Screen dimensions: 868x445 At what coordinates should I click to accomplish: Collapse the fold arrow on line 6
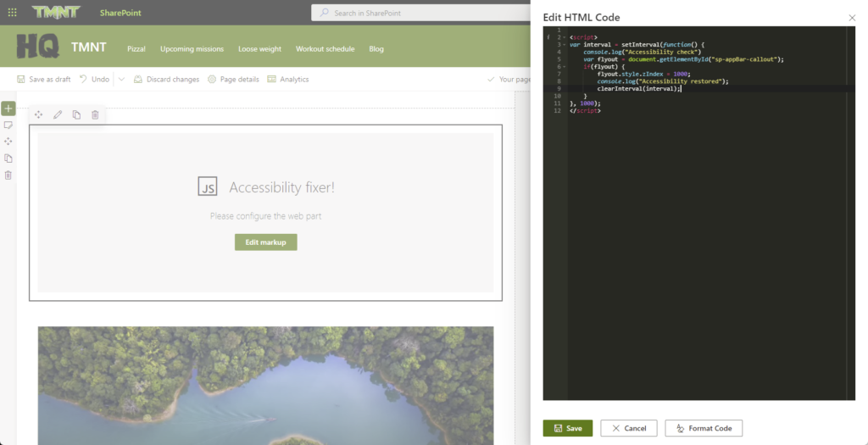(564, 66)
